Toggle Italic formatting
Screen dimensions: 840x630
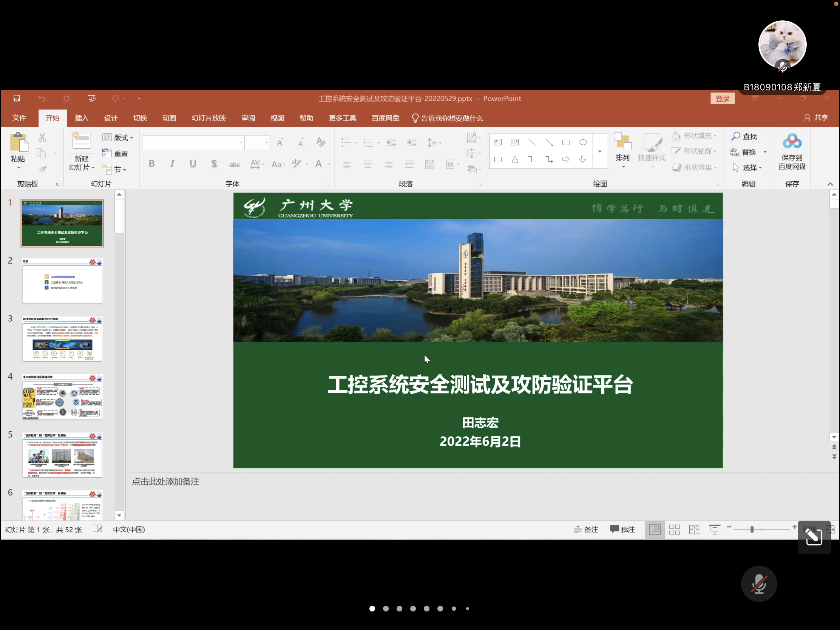point(172,164)
